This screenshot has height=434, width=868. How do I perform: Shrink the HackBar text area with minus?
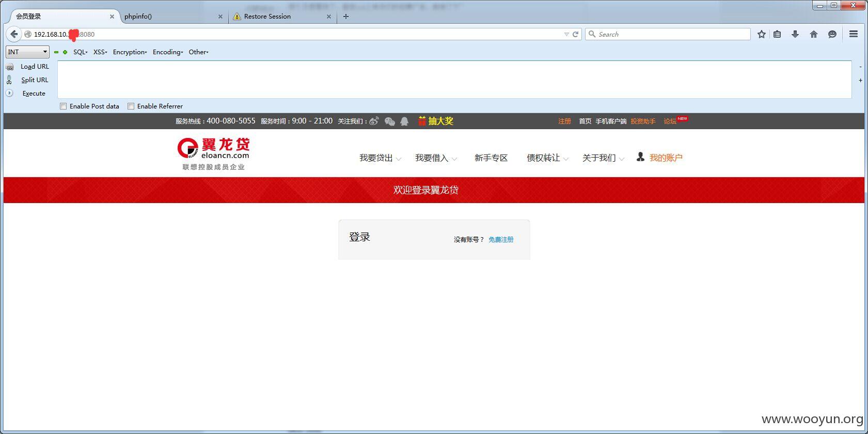click(x=860, y=67)
